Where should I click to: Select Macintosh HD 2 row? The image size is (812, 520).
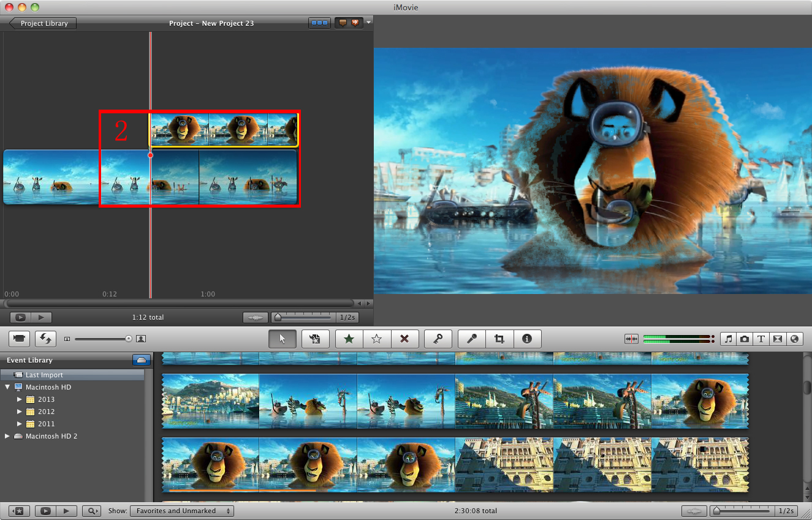point(72,436)
